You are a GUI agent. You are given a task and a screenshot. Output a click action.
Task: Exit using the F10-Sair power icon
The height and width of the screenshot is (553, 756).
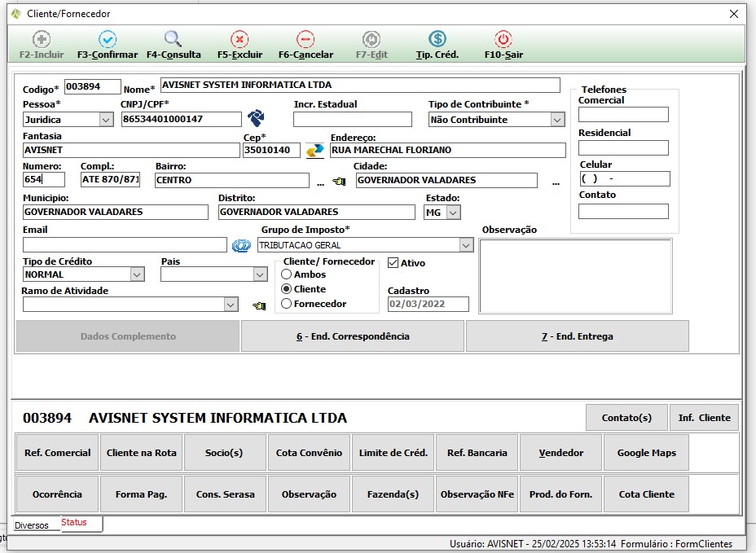click(503, 39)
